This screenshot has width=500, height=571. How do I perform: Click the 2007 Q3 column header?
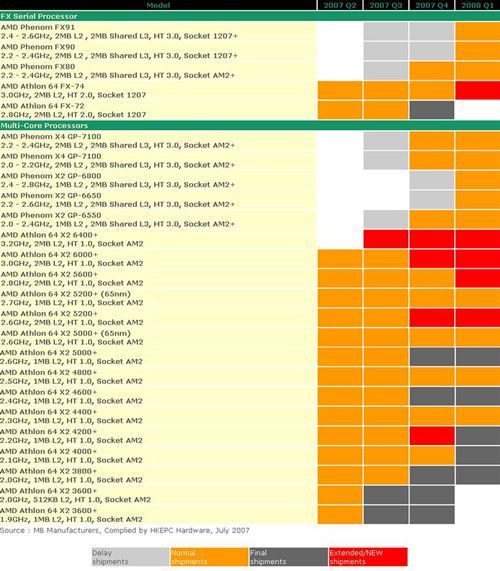pos(386,5)
